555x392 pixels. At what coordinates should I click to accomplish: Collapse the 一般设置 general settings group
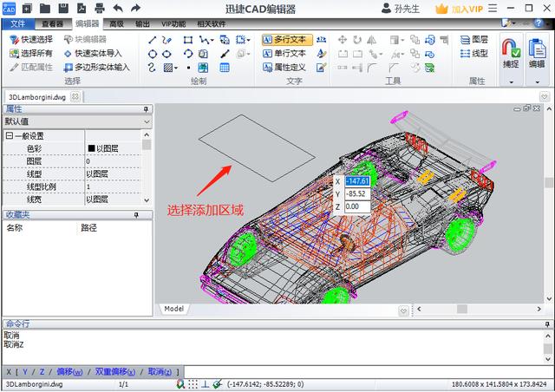click(10, 135)
